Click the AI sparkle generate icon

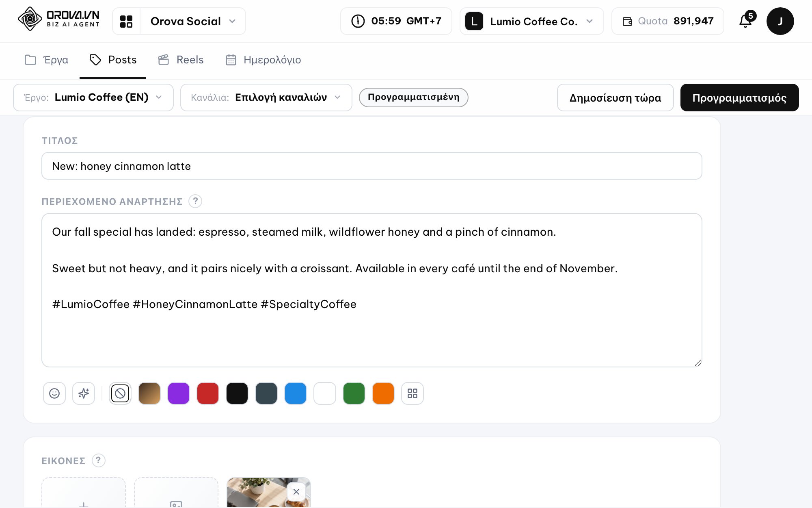[84, 393]
